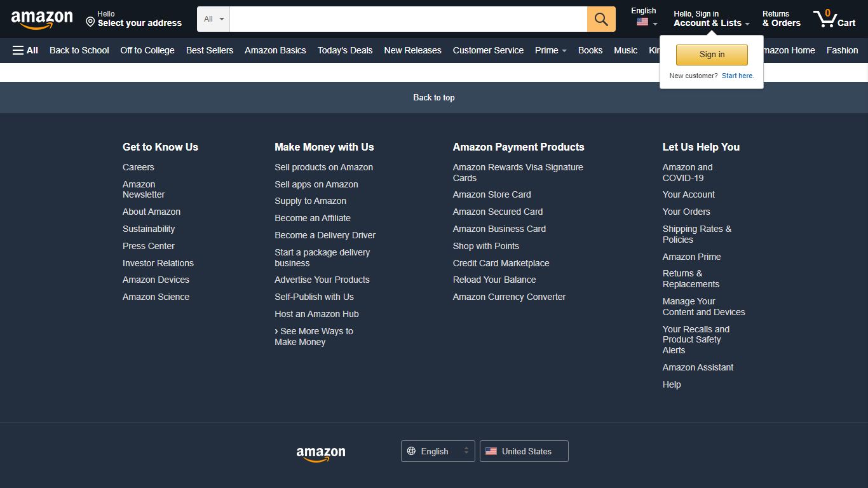Image resolution: width=868 pixels, height=488 pixels.
Task: Click Self-Publish with Us
Action: (x=314, y=297)
